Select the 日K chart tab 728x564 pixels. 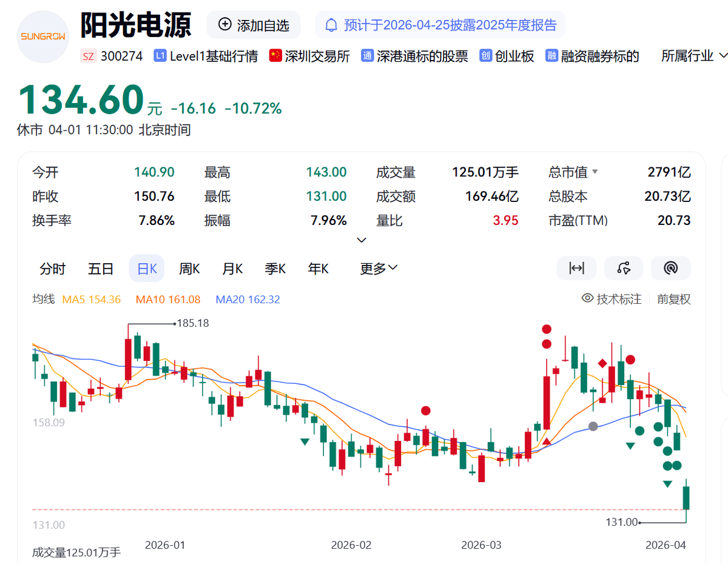(147, 269)
